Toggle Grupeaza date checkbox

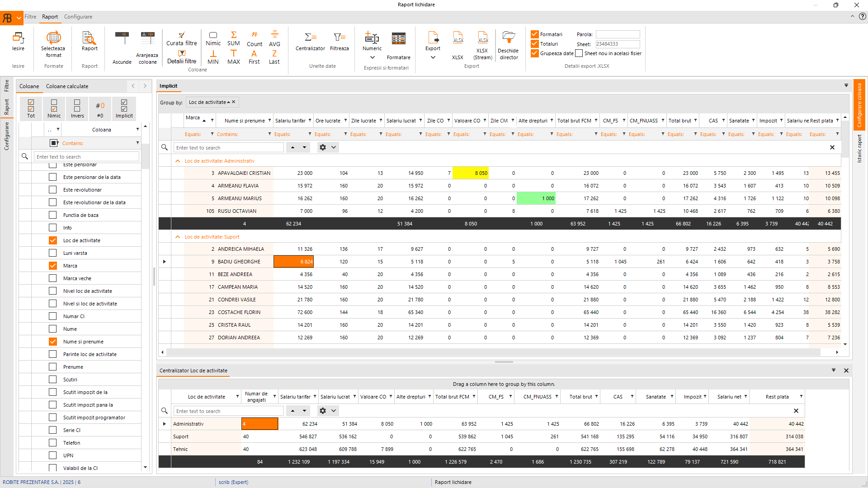[x=535, y=53]
